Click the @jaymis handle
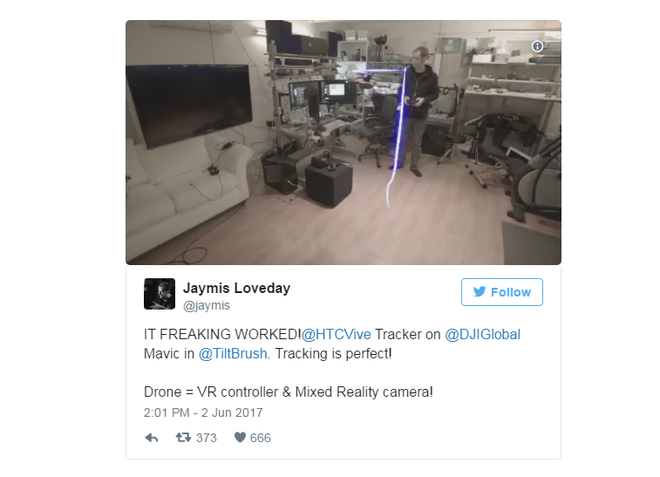660x477 pixels. click(206, 305)
